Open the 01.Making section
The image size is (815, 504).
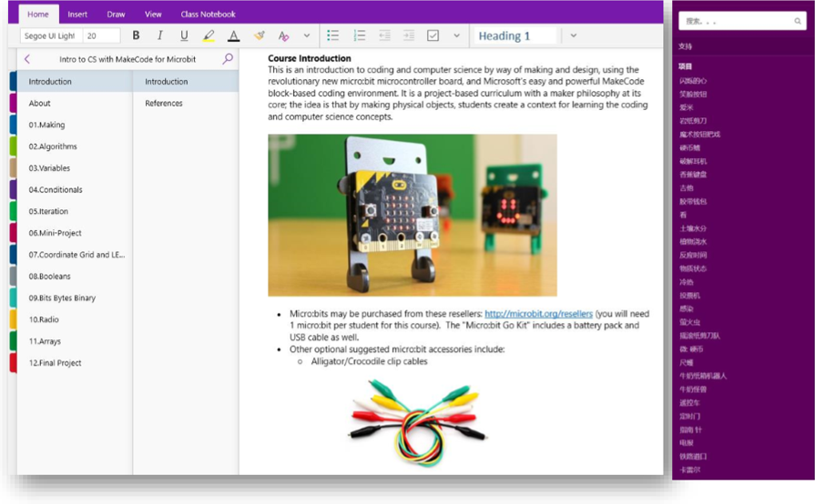pos(75,125)
